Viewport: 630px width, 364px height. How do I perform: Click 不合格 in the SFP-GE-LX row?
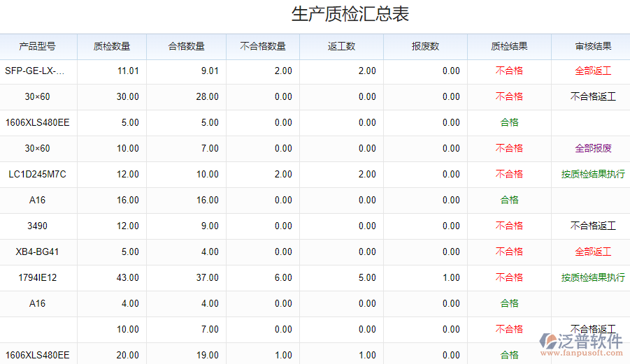(509, 71)
